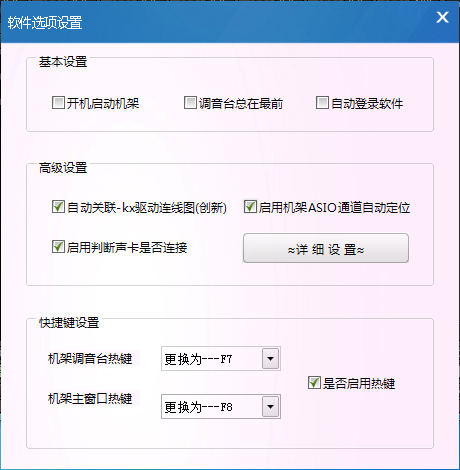
Task: Select the 快捷键设置 group header
Action: coord(69,323)
